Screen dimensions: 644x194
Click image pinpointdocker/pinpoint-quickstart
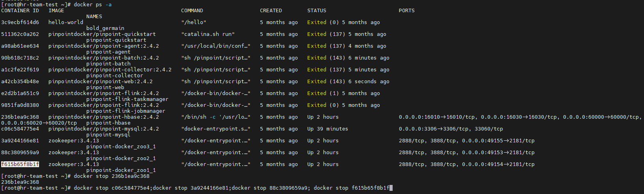(102, 34)
